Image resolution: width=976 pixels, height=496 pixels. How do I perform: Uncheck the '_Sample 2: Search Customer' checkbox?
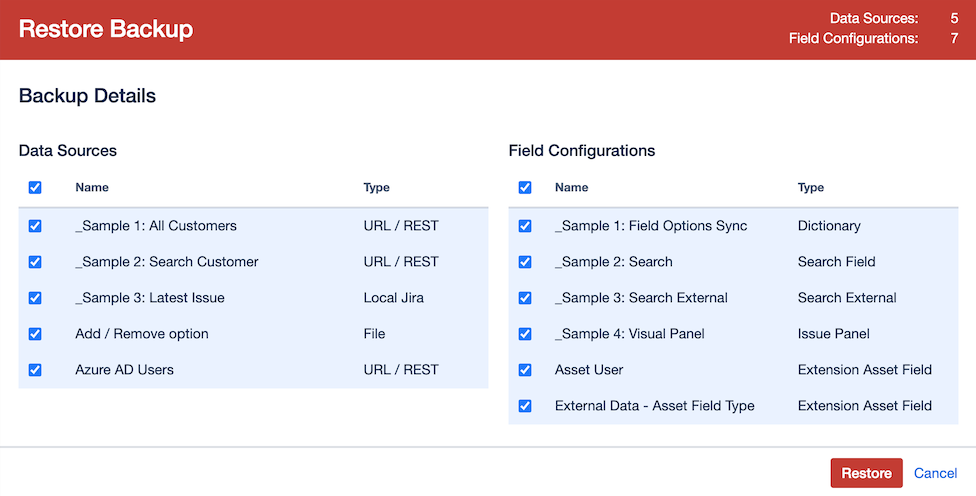[35, 262]
